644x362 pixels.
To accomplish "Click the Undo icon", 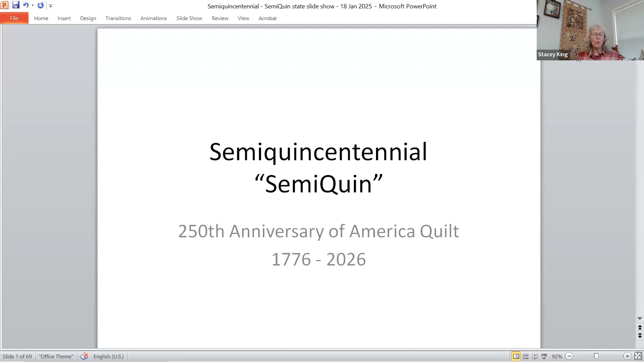I will click(25, 5).
